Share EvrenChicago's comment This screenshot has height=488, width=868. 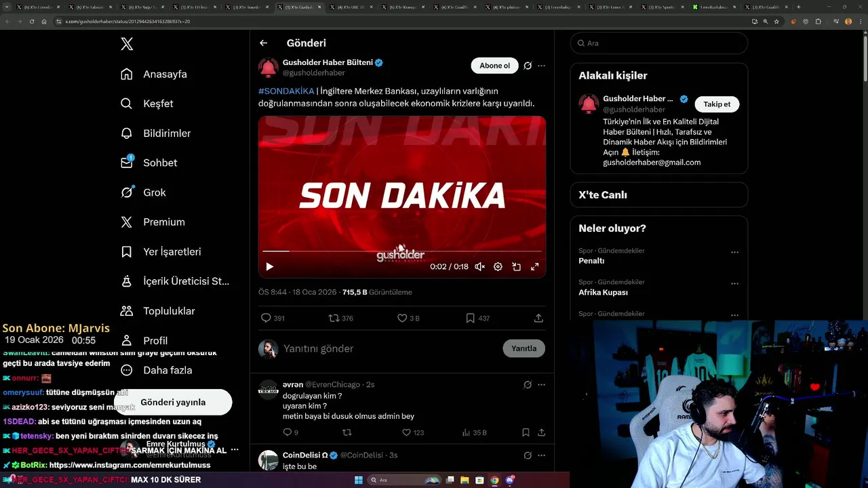tap(541, 432)
